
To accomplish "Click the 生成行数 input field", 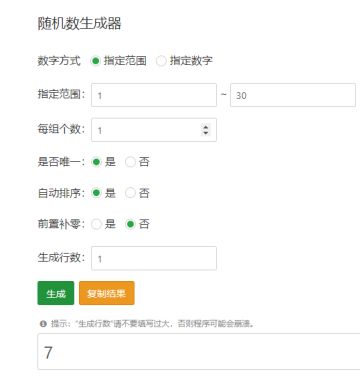I will pyautogui.click(x=154, y=258).
